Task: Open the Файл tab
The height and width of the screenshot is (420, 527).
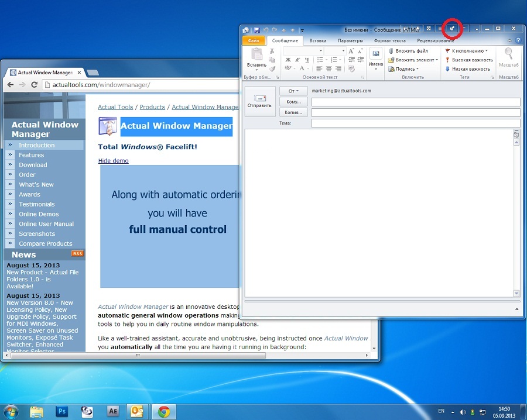Action: [254, 40]
